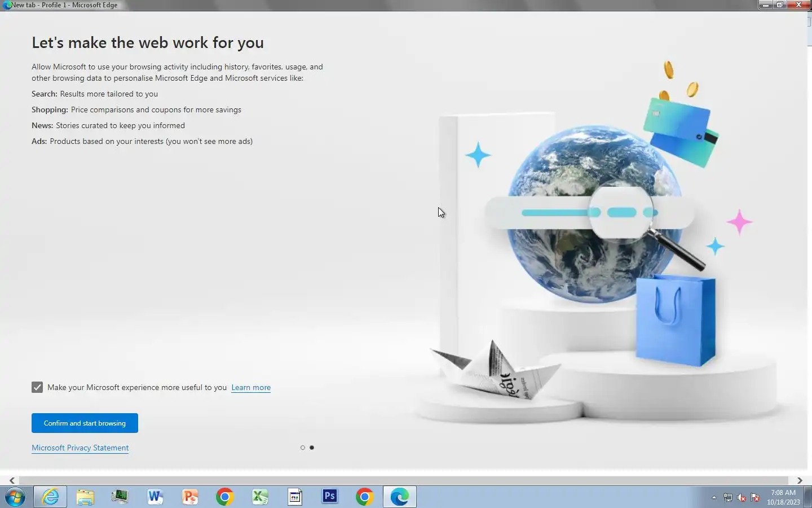Open the clock showing 7:08 AM

pyautogui.click(x=783, y=497)
